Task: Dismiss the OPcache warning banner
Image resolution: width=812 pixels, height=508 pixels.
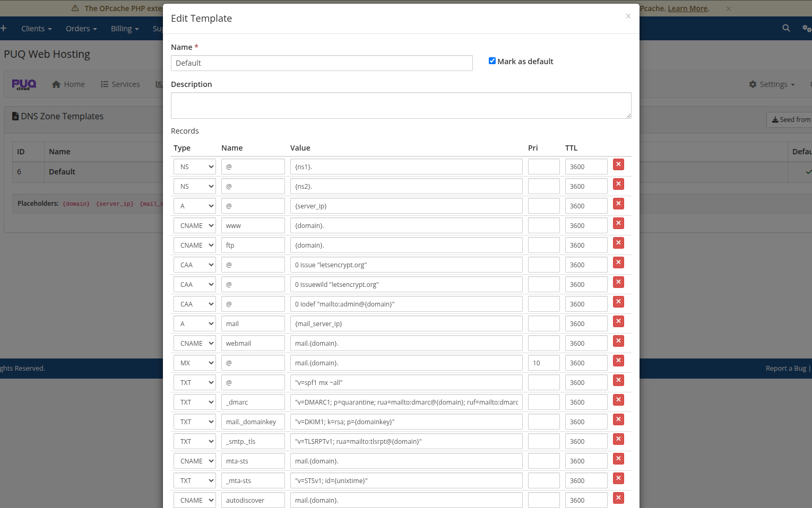Action: pyautogui.click(x=729, y=8)
